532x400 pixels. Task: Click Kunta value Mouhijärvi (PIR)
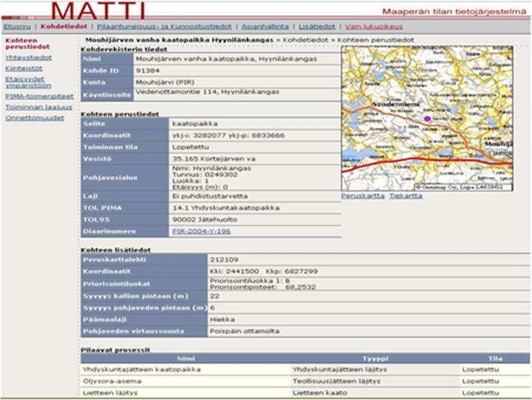[x=165, y=83]
